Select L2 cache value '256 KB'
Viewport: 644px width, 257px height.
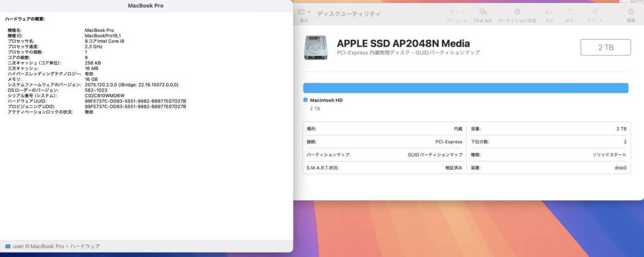click(x=93, y=63)
